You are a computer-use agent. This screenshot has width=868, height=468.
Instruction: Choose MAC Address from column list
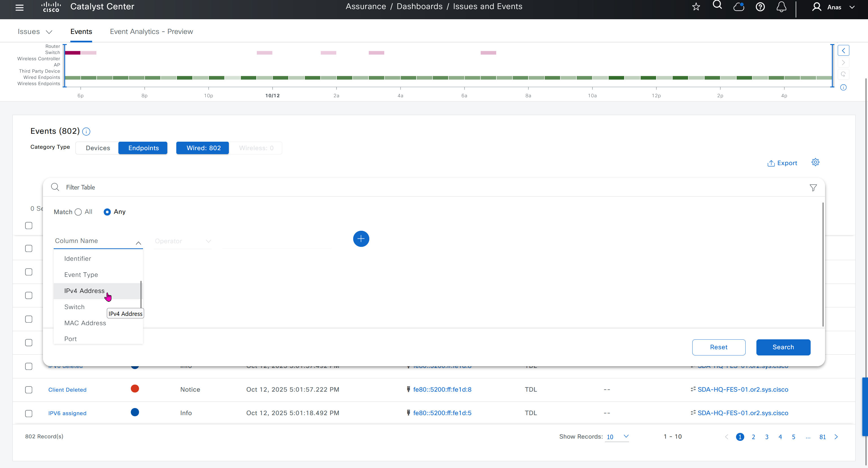(x=85, y=323)
